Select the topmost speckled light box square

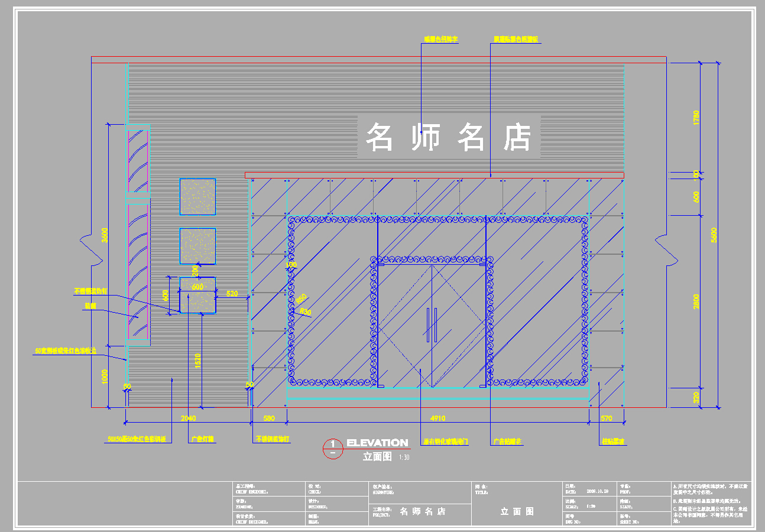[x=197, y=197]
